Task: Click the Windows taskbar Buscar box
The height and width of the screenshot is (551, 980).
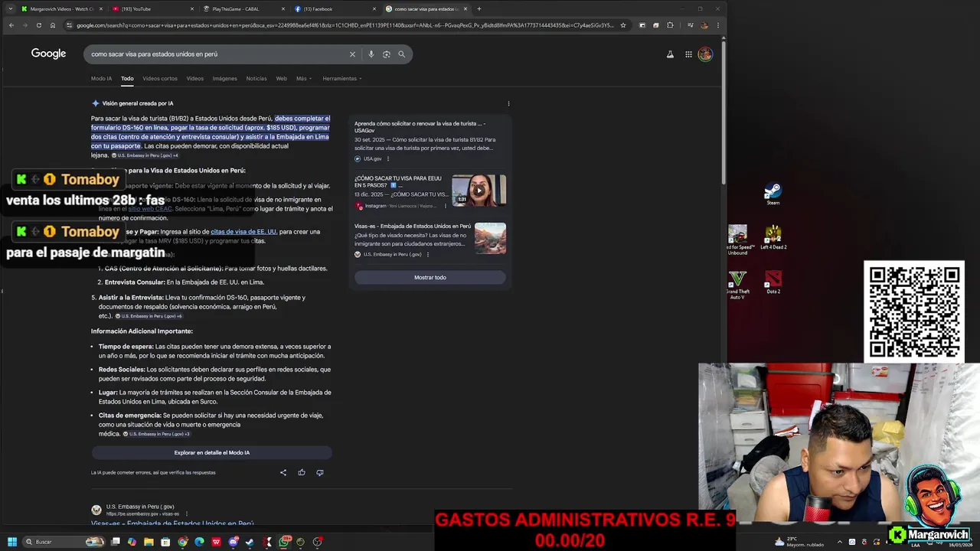Action: click(x=61, y=542)
